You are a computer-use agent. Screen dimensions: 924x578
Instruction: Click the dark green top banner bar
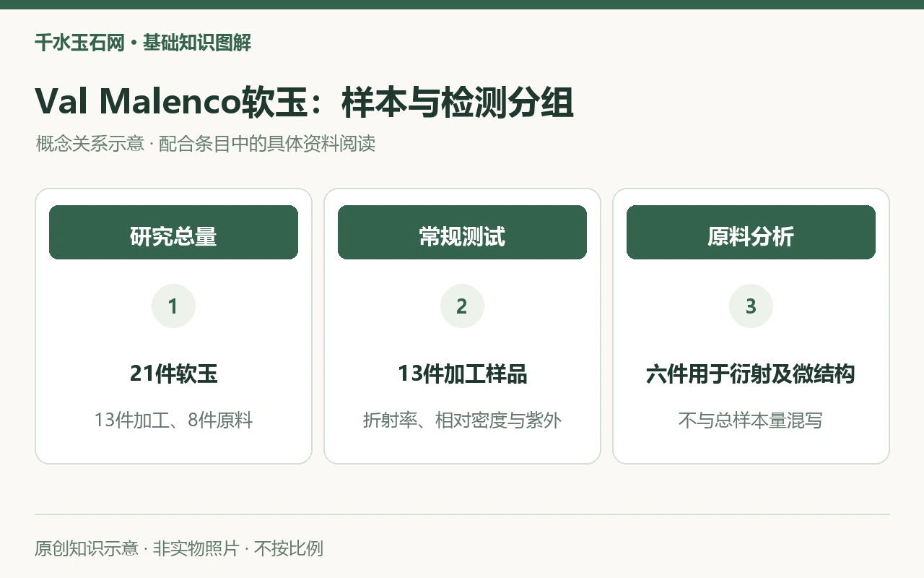click(x=462, y=4)
